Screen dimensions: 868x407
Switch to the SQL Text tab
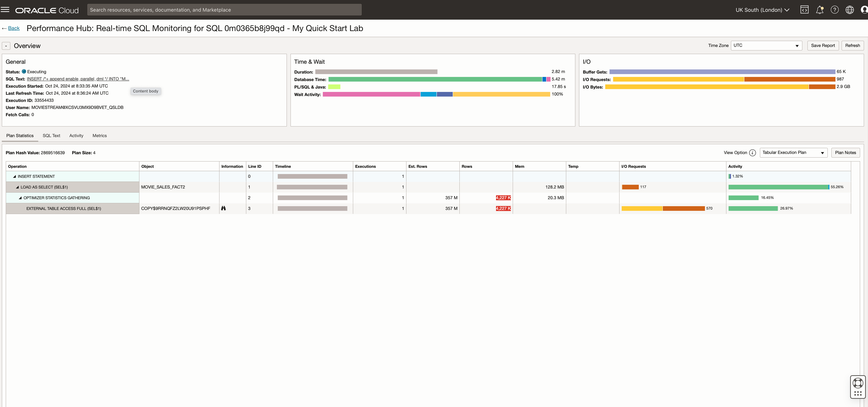pos(51,136)
